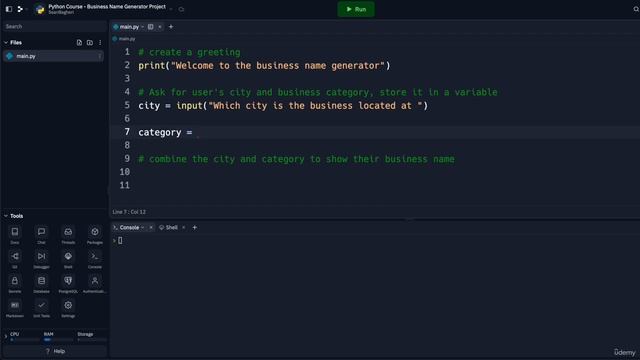Click the Ask for user's city comment
Screen dimensions: 640x360
pos(318,92)
